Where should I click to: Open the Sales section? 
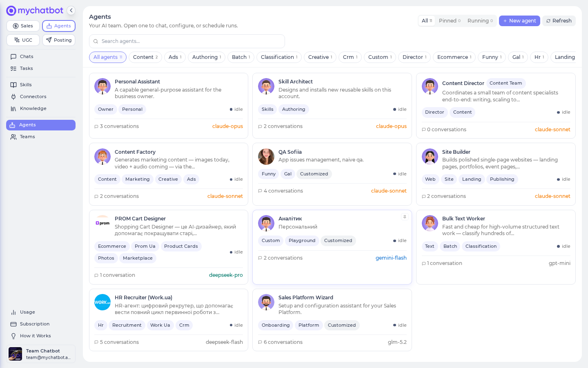(x=23, y=26)
